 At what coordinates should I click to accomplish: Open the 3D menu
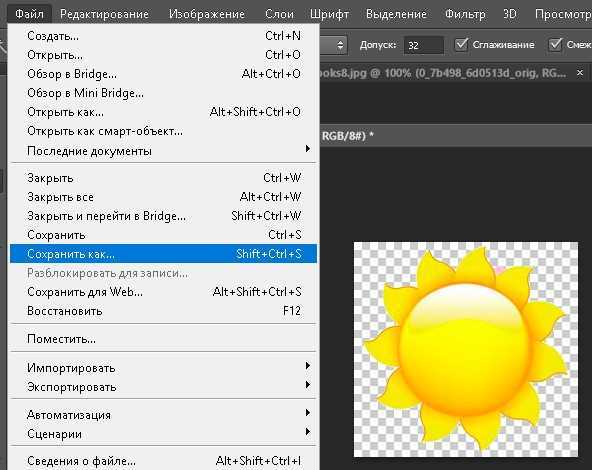pyautogui.click(x=509, y=14)
